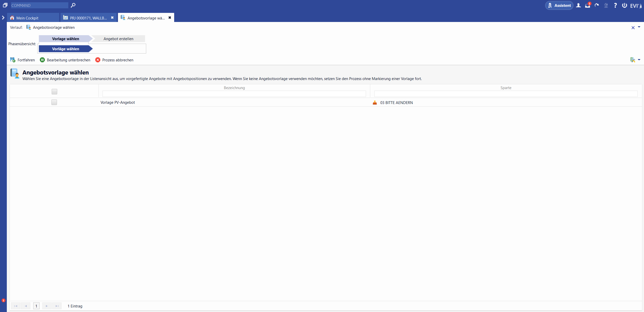Switch to the Mein Cockpit tab
This screenshot has height=312, width=644.
27,18
